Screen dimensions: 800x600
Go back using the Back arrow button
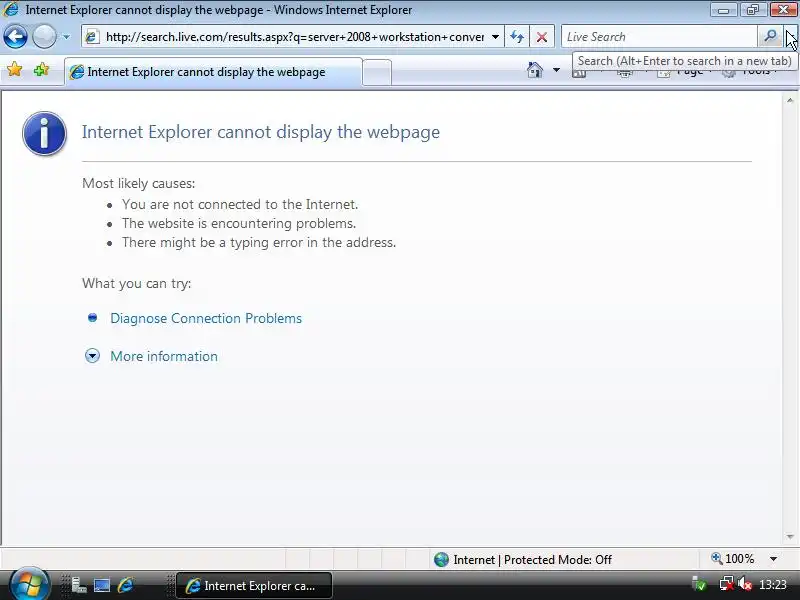15,37
